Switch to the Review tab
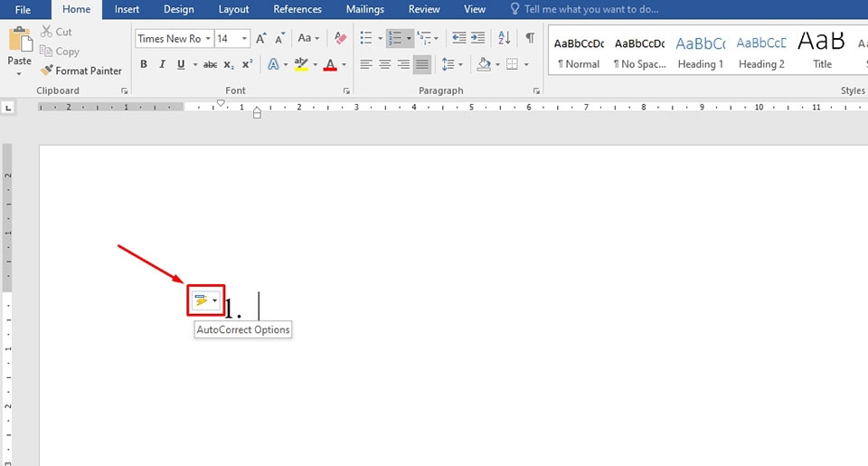This screenshot has width=868, height=466. pos(424,9)
